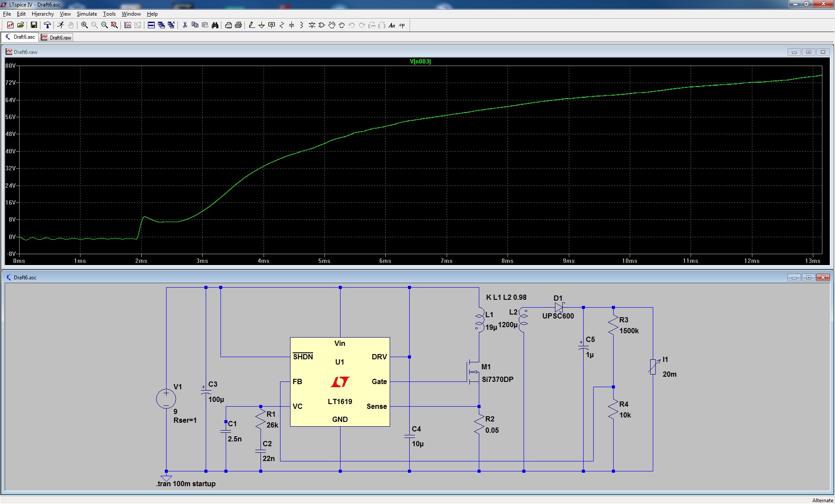Click the 26k value of R1
Image resolution: width=835 pixels, height=504 pixels.
click(x=272, y=425)
